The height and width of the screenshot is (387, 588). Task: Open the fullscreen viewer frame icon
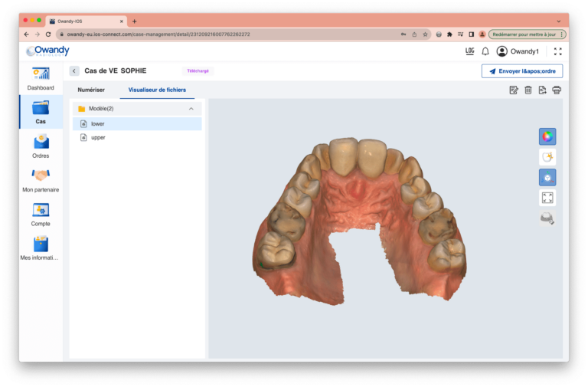click(x=547, y=198)
